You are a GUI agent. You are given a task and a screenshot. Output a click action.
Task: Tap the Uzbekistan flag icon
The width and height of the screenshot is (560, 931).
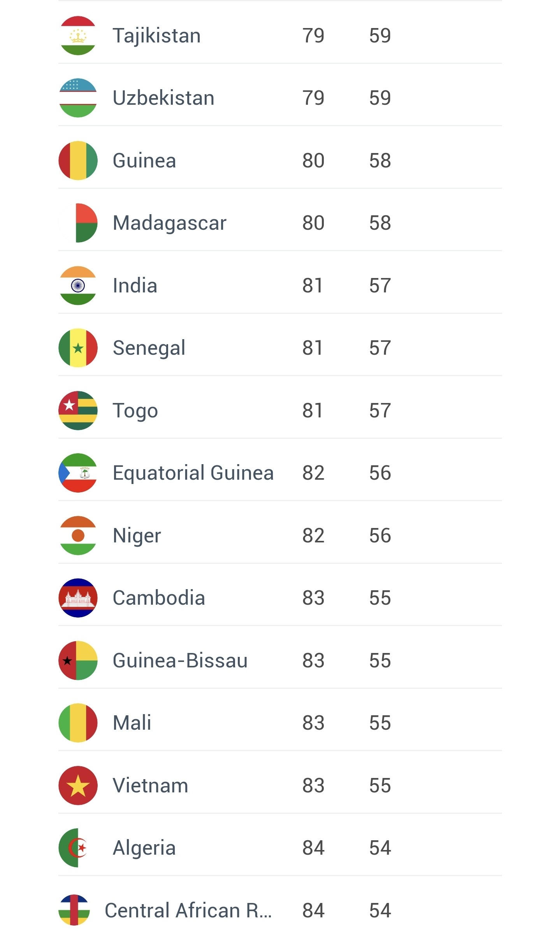click(78, 98)
